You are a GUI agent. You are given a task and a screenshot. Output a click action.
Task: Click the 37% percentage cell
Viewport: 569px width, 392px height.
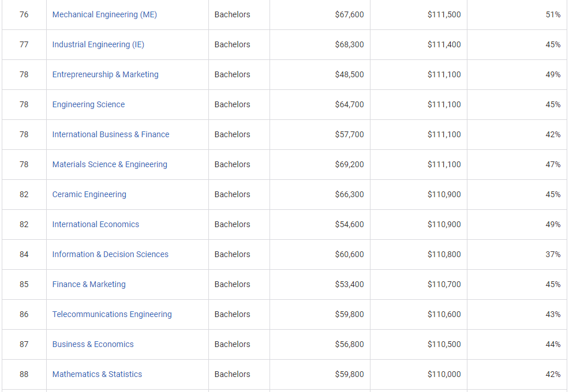click(x=553, y=254)
